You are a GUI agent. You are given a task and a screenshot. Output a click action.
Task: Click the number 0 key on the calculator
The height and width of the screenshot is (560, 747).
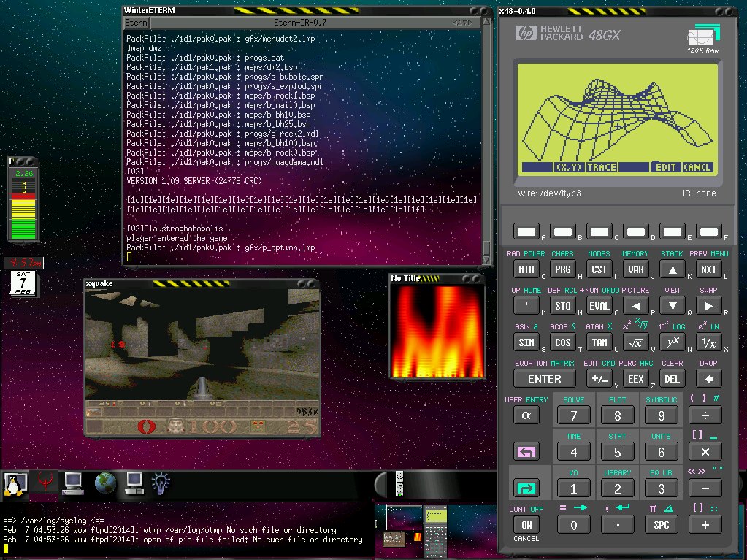coord(574,525)
